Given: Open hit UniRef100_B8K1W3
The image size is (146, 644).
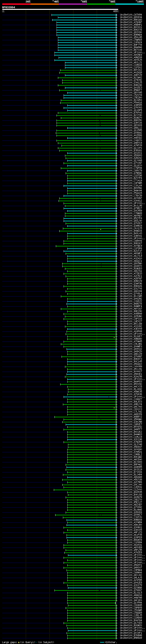Looking at the screenshot, I should click(131, 20).
